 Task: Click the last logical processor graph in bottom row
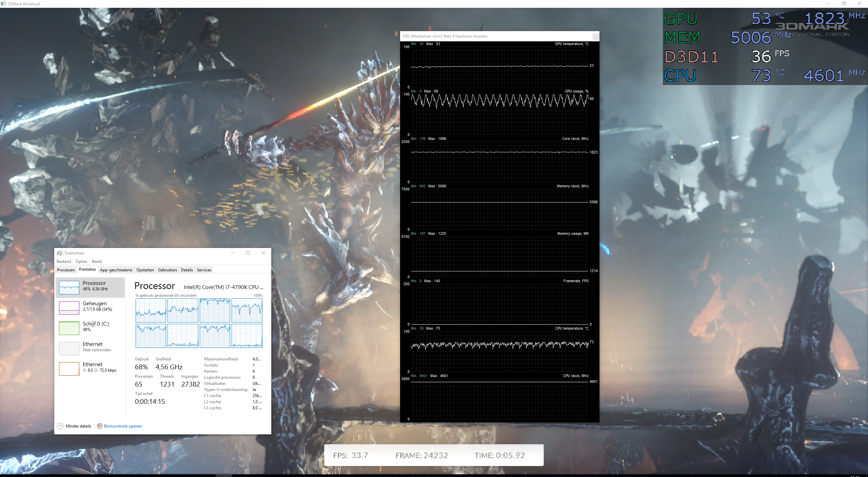pyautogui.click(x=247, y=336)
